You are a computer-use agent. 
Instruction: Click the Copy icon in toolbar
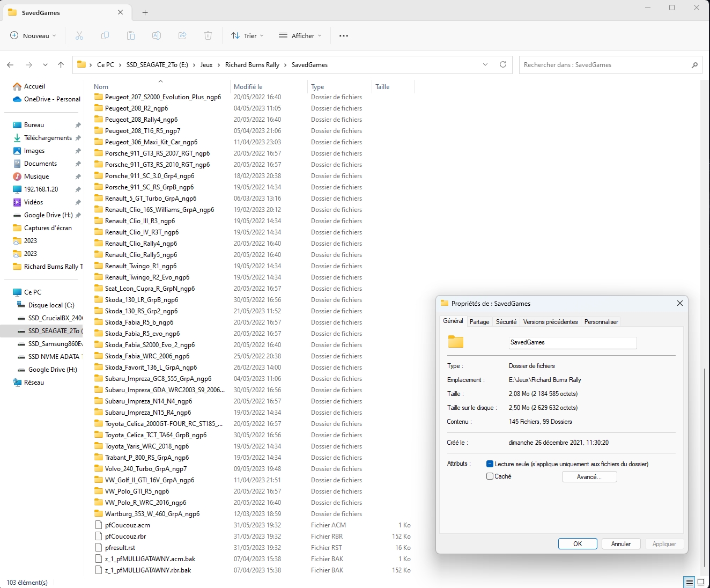click(x=105, y=36)
